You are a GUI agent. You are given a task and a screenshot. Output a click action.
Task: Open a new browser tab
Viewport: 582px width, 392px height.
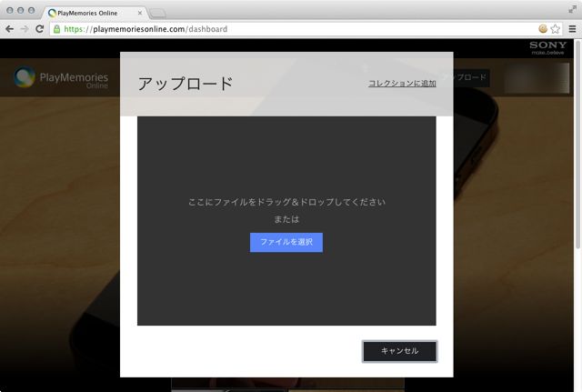[x=157, y=14]
